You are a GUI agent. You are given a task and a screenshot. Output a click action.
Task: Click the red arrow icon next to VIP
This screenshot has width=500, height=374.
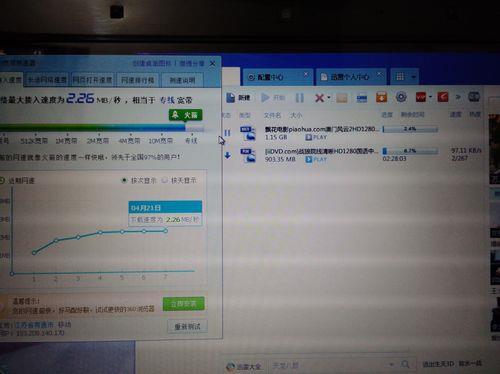pos(443,97)
